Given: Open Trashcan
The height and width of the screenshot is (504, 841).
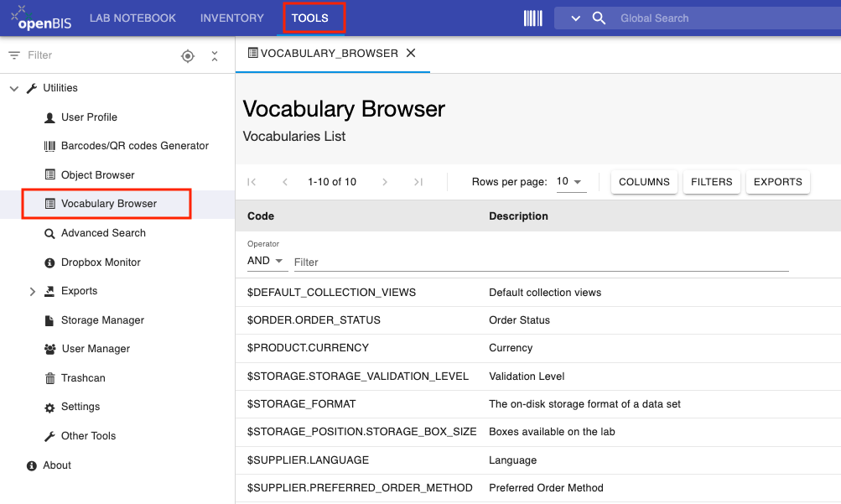Looking at the screenshot, I should 83,378.
